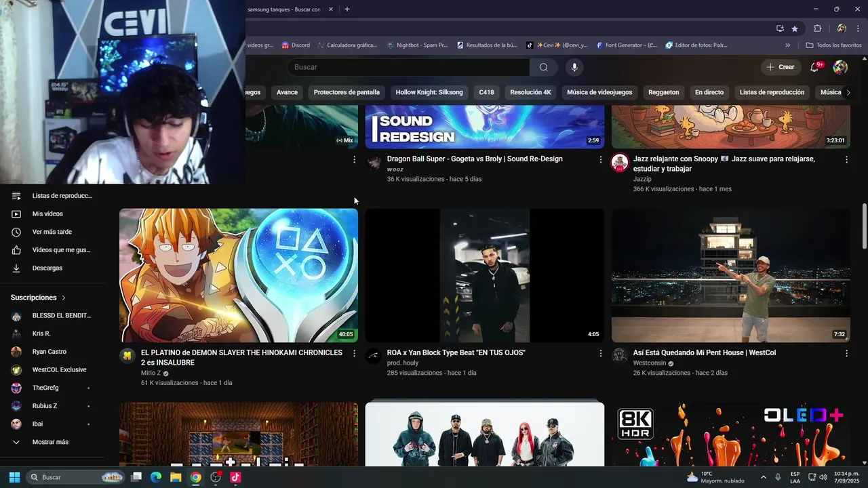This screenshot has height=488, width=868.
Task: Open Ryan Castro subscription
Action: 52,352
